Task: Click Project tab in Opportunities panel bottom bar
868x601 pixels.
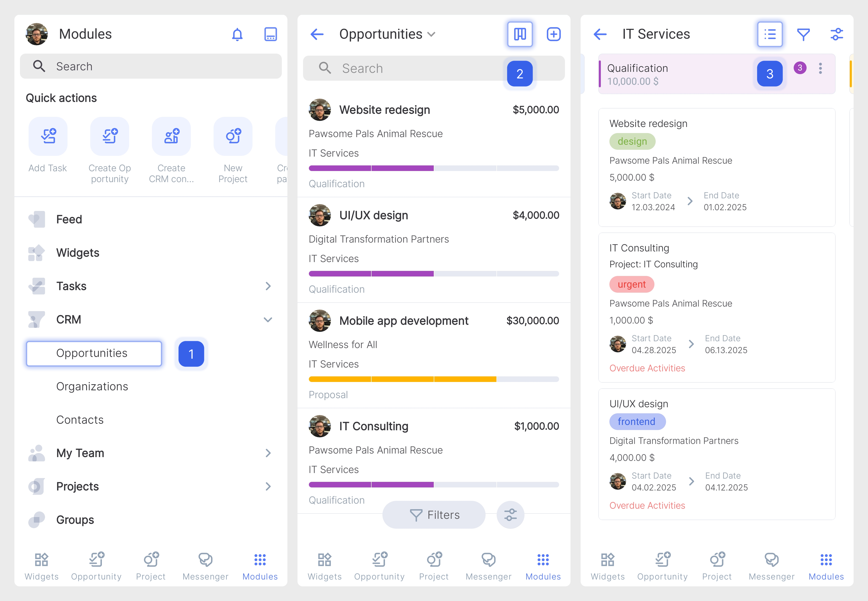Action: pos(434,566)
